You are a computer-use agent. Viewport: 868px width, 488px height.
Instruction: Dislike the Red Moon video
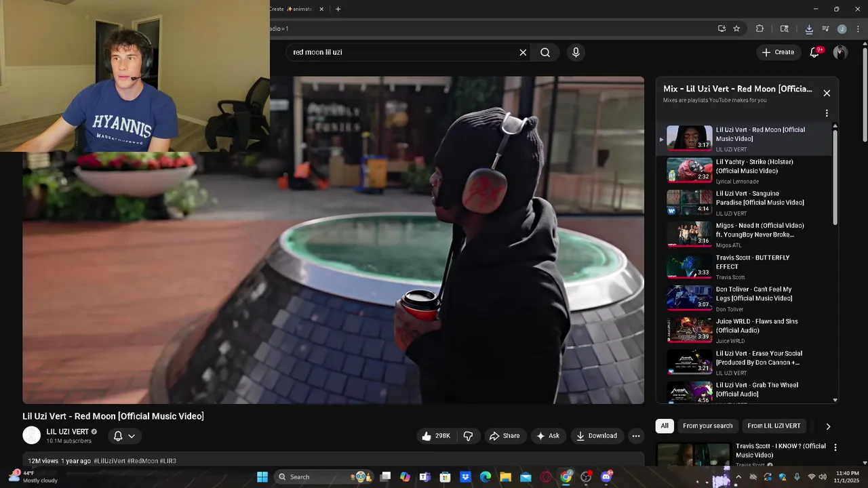point(468,436)
